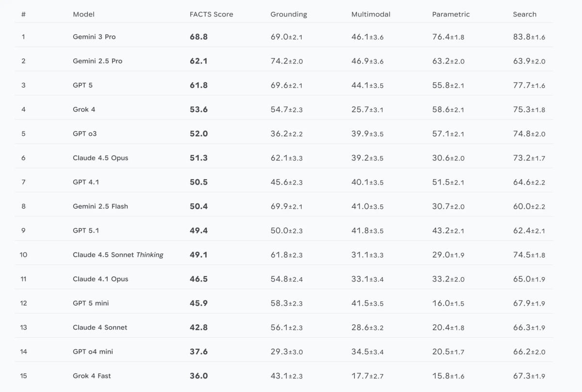Click the Grok 4 model name
The image size is (582, 392).
pos(84,110)
